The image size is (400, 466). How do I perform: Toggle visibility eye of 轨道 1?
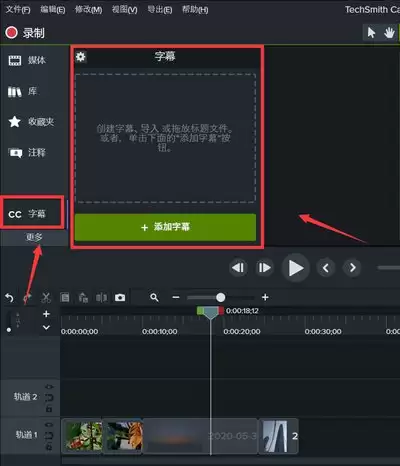coord(49,425)
